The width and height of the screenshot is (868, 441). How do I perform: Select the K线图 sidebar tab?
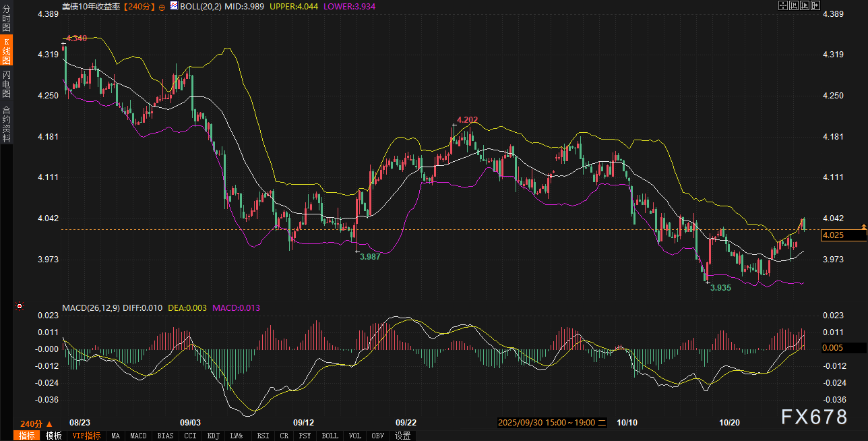click(x=6, y=51)
